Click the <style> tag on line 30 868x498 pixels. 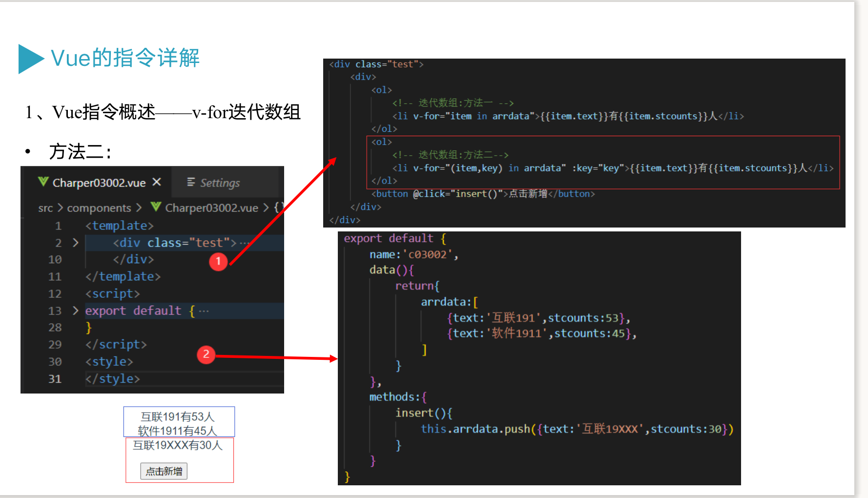click(109, 361)
